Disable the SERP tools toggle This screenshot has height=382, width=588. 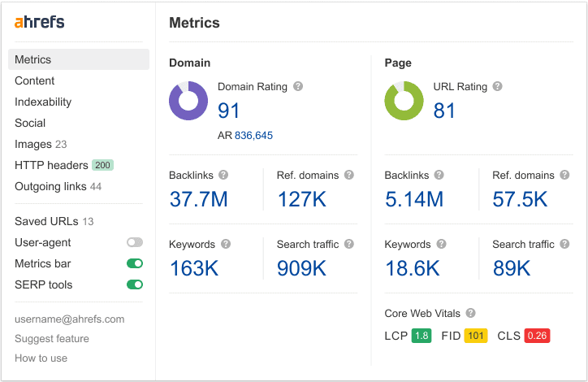[135, 284]
